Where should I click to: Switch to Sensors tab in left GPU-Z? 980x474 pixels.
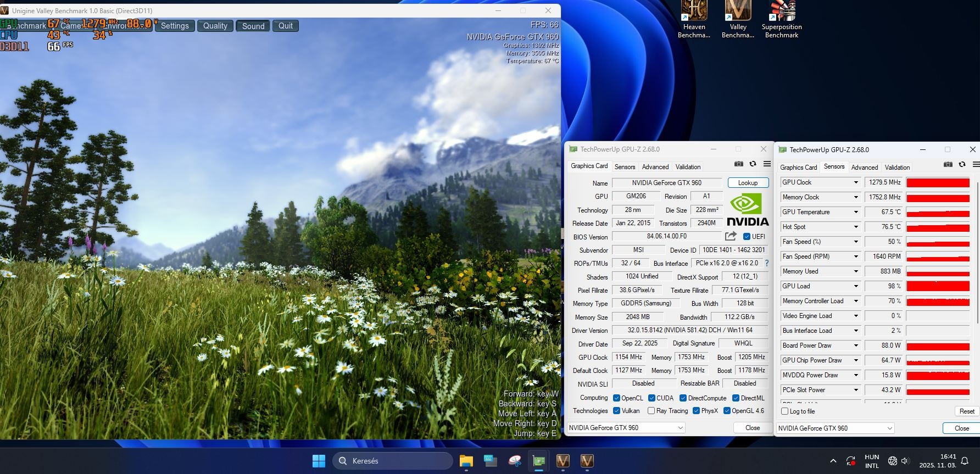click(x=625, y=167)
